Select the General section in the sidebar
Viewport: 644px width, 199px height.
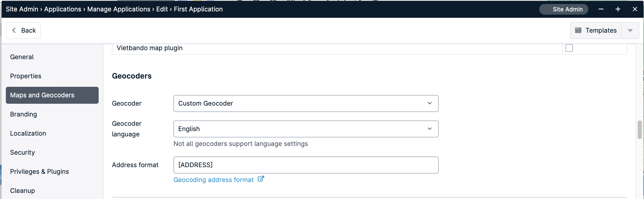(22, 57)
